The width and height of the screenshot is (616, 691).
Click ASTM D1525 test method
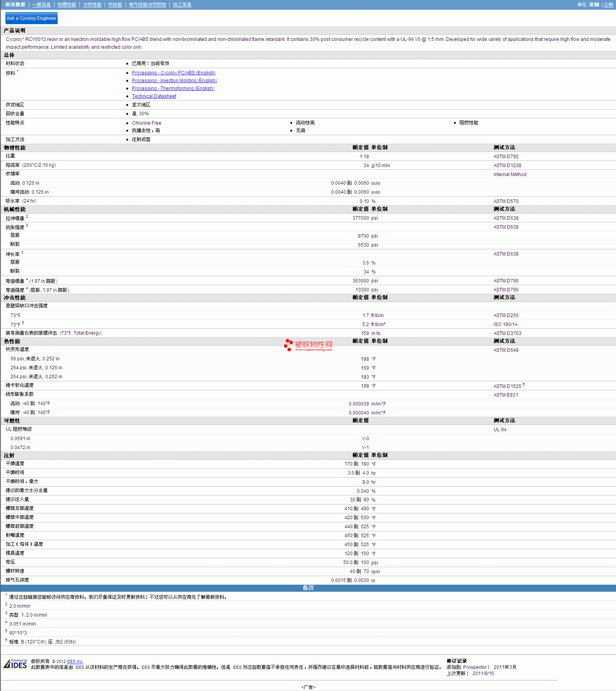point(507,386)
